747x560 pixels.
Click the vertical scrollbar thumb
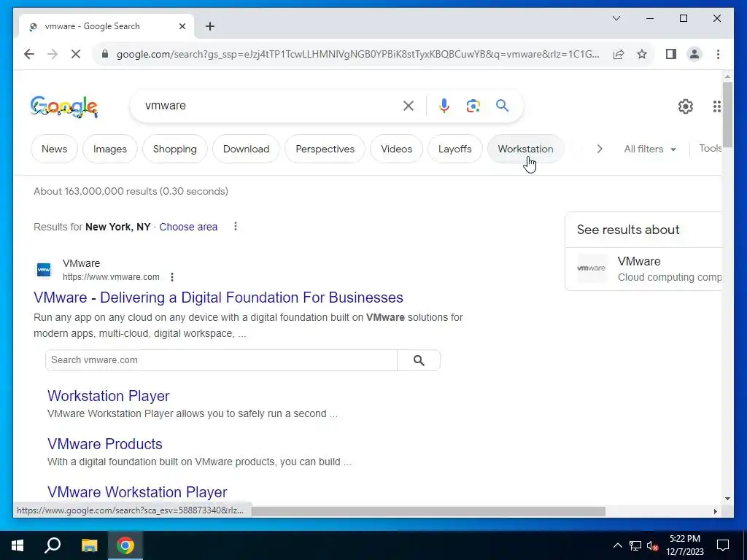click(x=727, y=114)
